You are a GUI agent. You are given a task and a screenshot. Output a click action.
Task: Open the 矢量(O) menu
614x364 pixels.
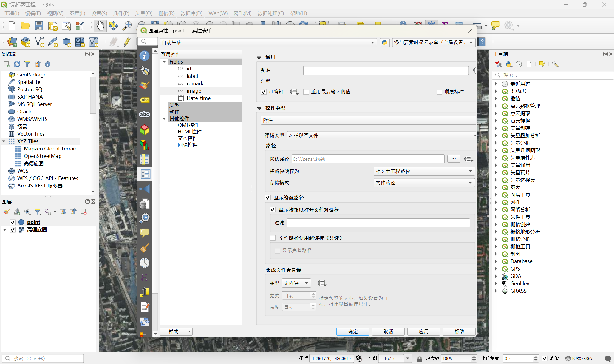point(143,13)
